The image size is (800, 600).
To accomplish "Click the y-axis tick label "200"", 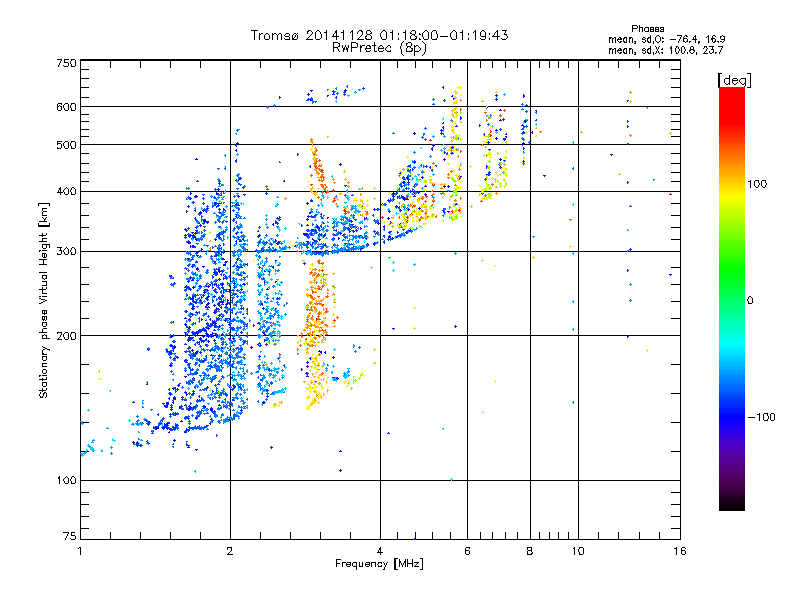I will (66, 336).
